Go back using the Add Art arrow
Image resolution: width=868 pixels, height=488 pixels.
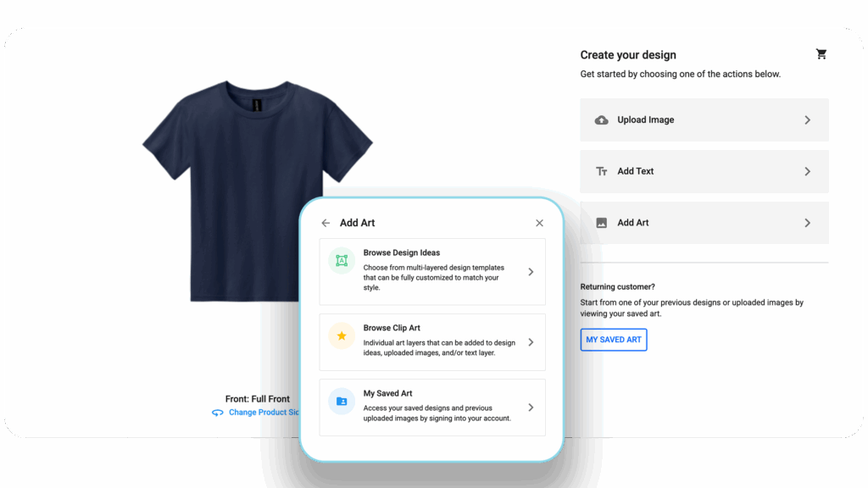tap(325, 223)
